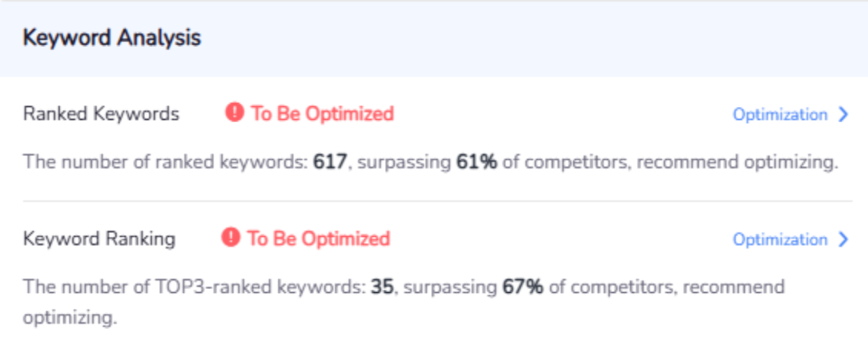
Task: Click the To Be Optimized status for Keyword Ranking
Action: click(318, 238)
